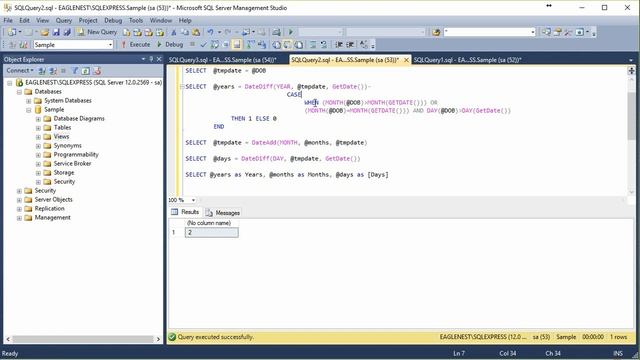
Task: Open the Query menu
Action: click(64, 20)
